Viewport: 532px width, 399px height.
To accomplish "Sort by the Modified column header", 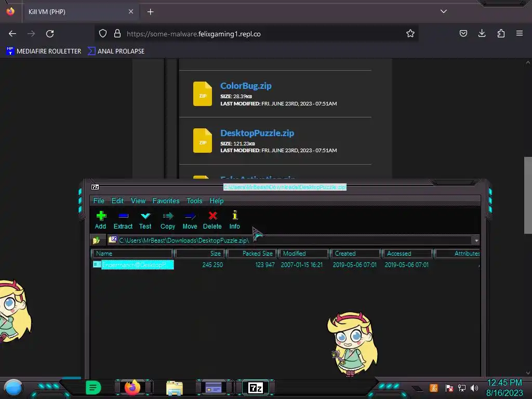I will tap(303, 254).
